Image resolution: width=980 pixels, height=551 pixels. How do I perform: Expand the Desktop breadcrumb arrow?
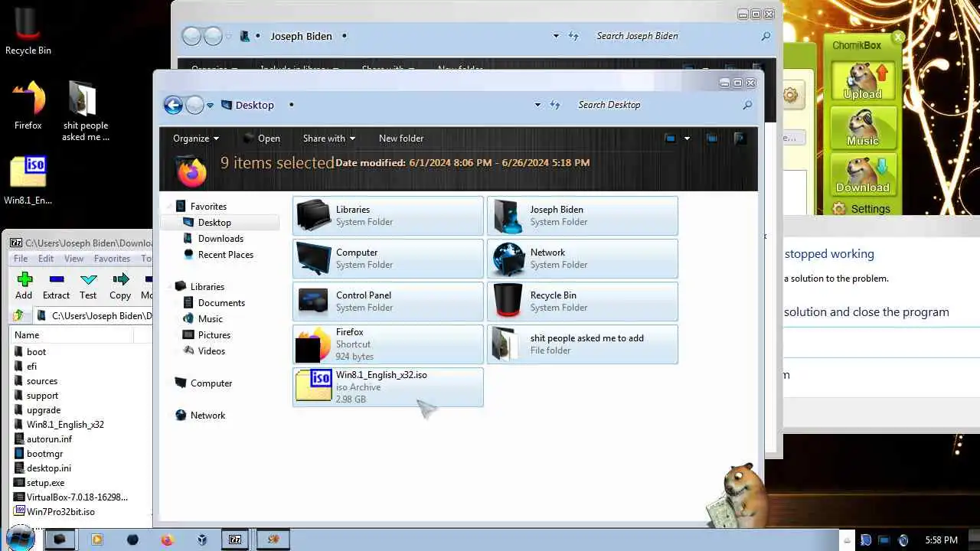pos(291,105)
